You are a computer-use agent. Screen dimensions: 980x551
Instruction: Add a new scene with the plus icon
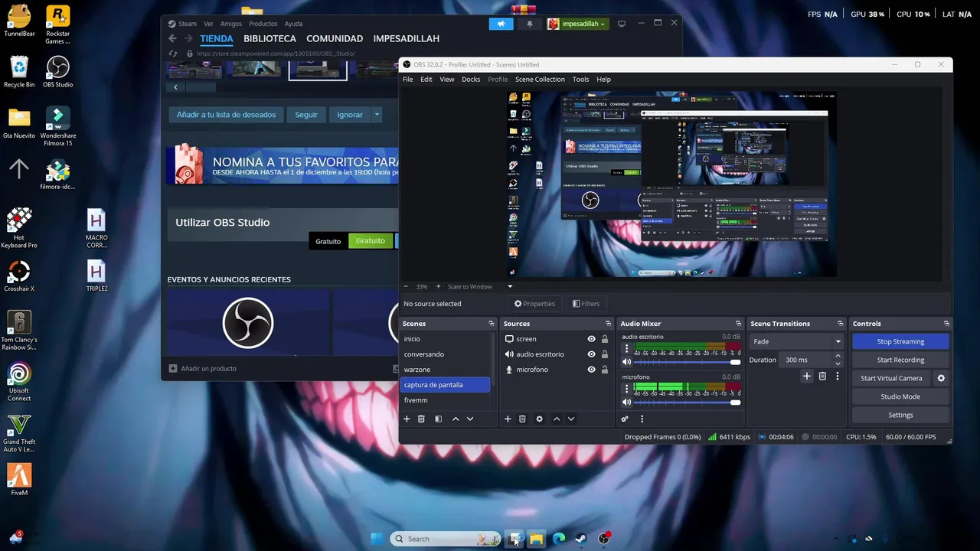tap(407, 419)
